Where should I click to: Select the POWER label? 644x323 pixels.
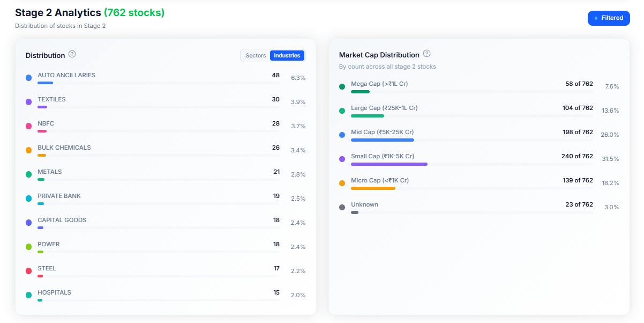pos(49,244)
